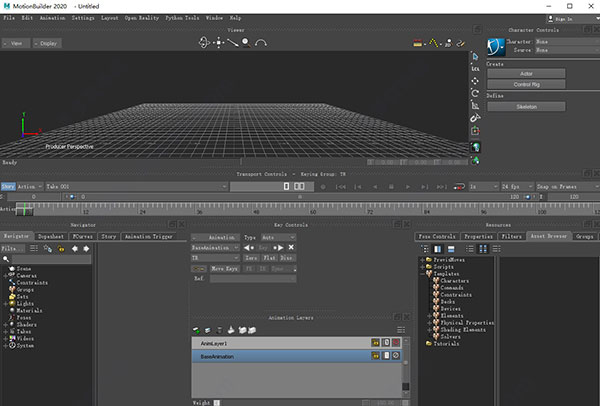Activate the Rotate tool
Viewport: 600px width, 406px height.
coord(476,93)
